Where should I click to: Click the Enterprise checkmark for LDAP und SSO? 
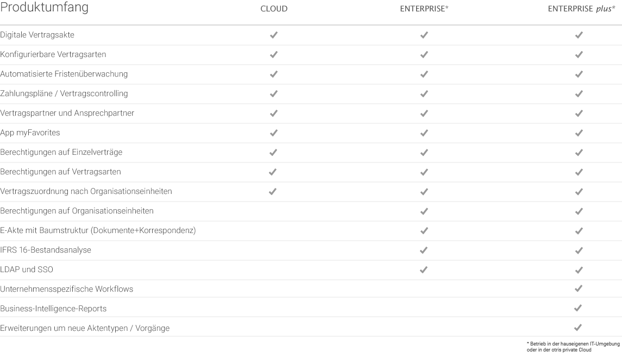[424, 269]
